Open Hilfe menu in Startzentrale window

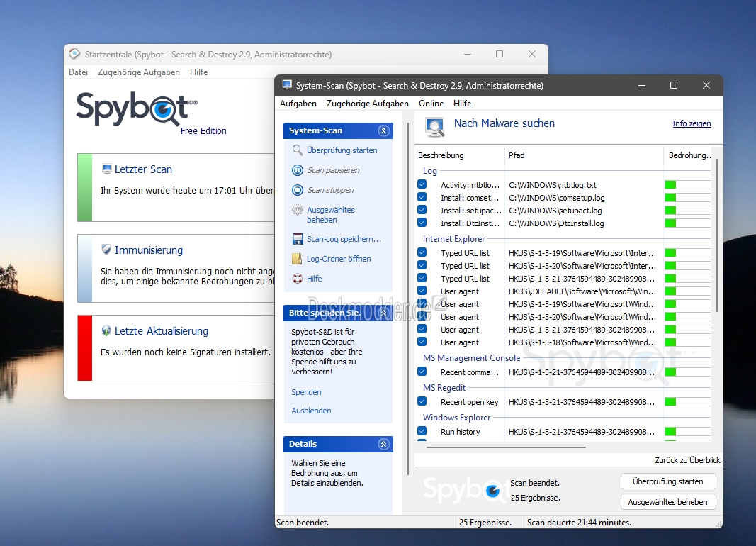coord(198,72)
